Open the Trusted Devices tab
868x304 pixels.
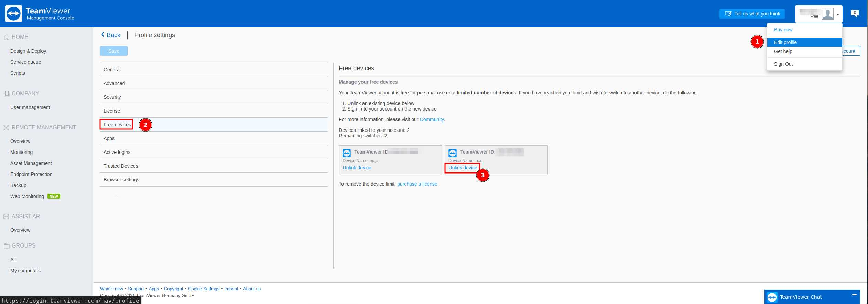[214, 166]
